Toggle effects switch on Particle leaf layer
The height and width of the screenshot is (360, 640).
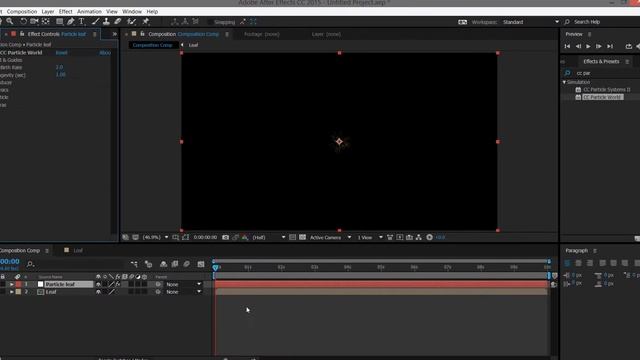tap(118, 284)
